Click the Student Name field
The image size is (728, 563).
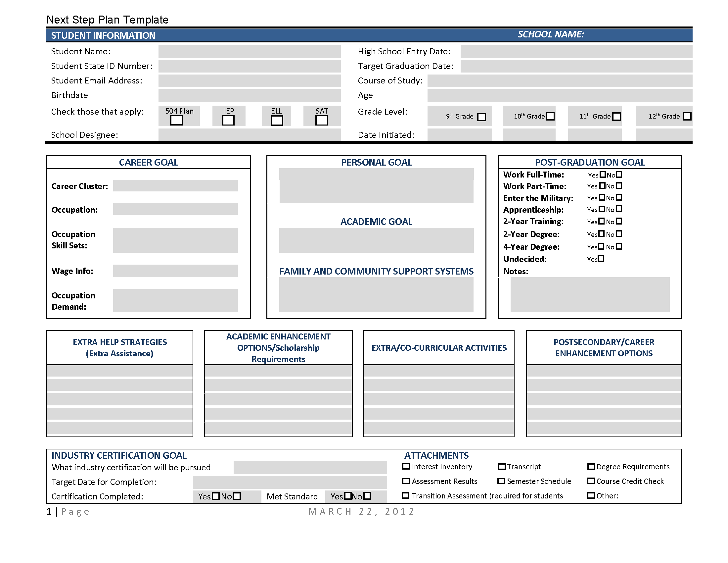pos(249,52)
